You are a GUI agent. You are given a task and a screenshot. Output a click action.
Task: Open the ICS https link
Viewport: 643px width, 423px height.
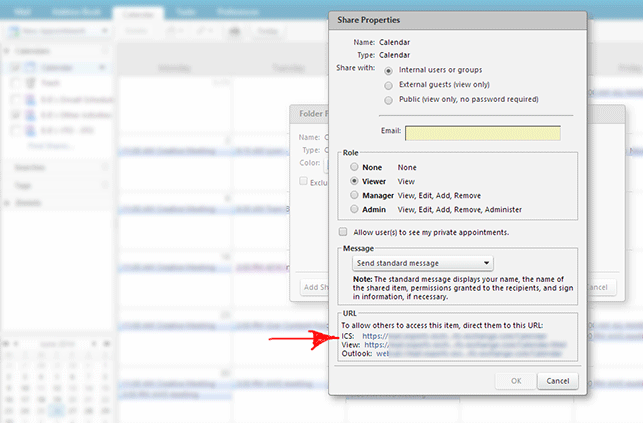click(454, 336)
